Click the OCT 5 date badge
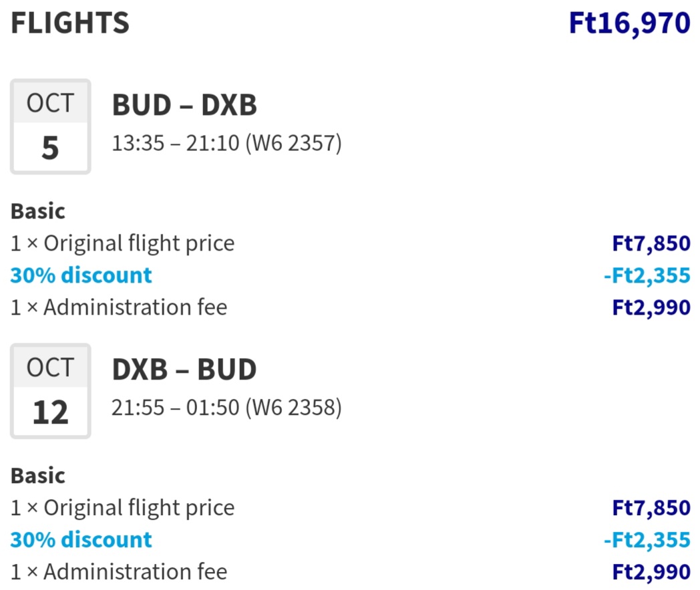This screenshot has width=700, height=590. pyautogui.click(x=51, y=126)
